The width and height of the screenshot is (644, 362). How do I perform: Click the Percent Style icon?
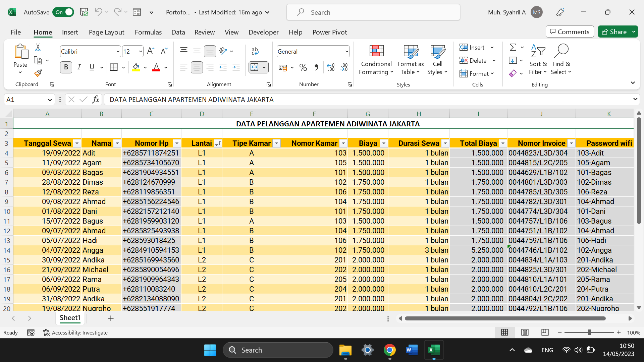pyautogui.click(x=303, y=67)
